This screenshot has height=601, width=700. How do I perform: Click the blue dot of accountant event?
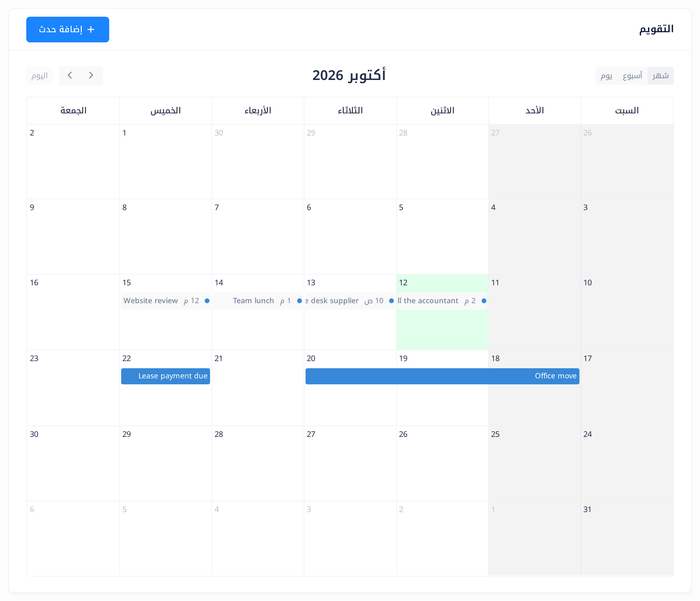[x=484, y=301]
